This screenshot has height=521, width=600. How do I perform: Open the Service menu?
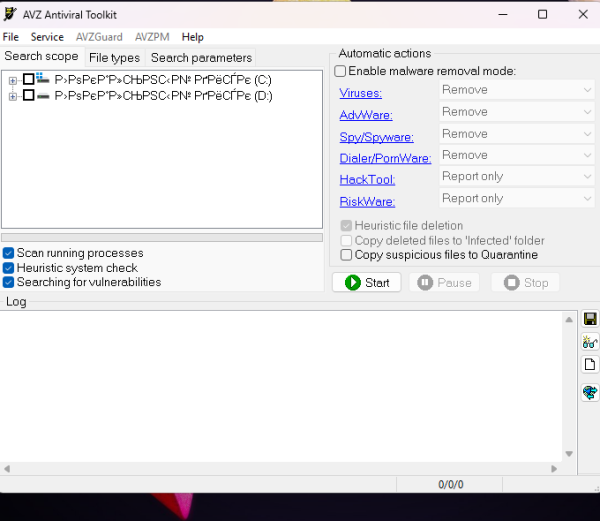[x=47, y=37]
